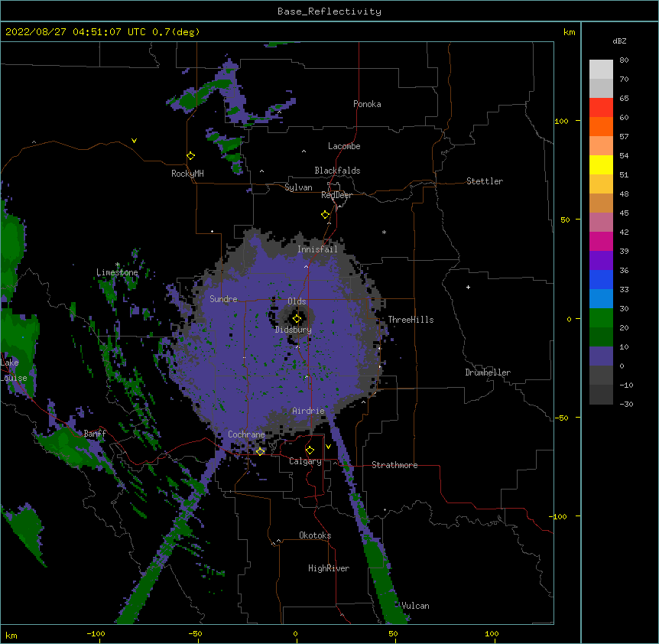Click the RedDeer city label
Screen dimensions: 659x644
(336, 195)
